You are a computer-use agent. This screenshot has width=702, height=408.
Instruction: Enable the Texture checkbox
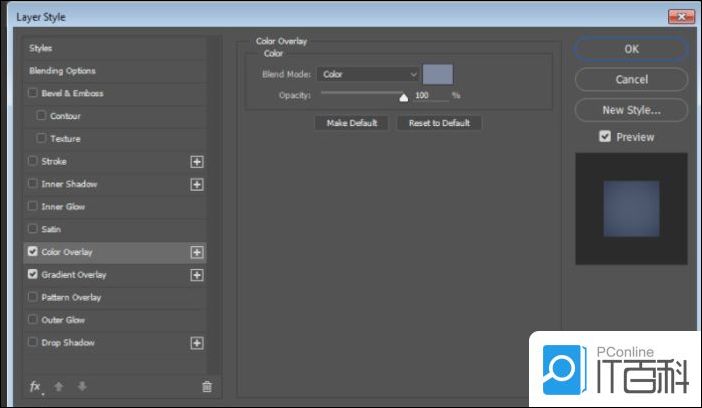tap(41, 138)
